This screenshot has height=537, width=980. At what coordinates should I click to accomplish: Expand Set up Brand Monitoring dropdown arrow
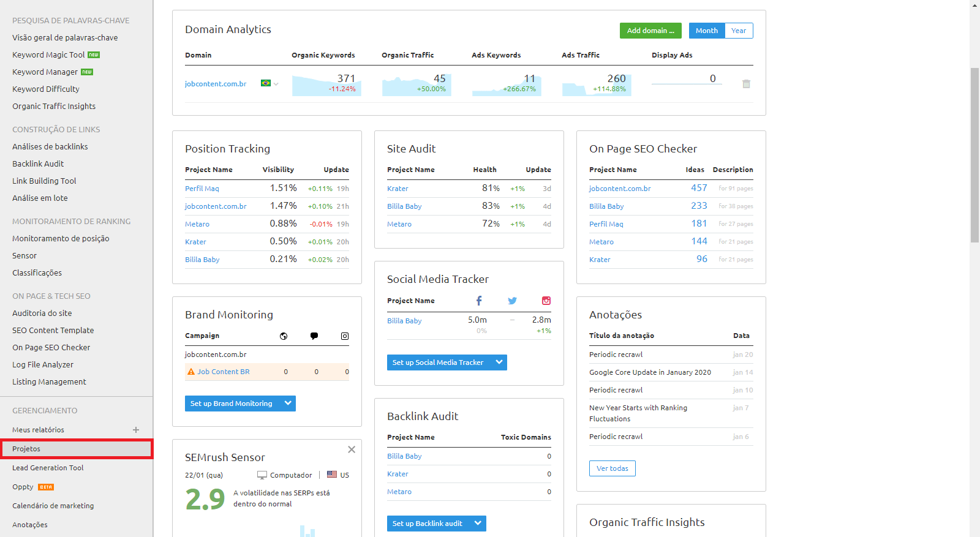[288, 404]
